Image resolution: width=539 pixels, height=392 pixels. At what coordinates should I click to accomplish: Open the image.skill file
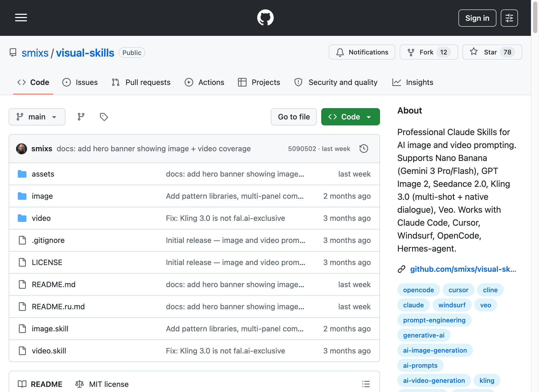click(50, 329)
